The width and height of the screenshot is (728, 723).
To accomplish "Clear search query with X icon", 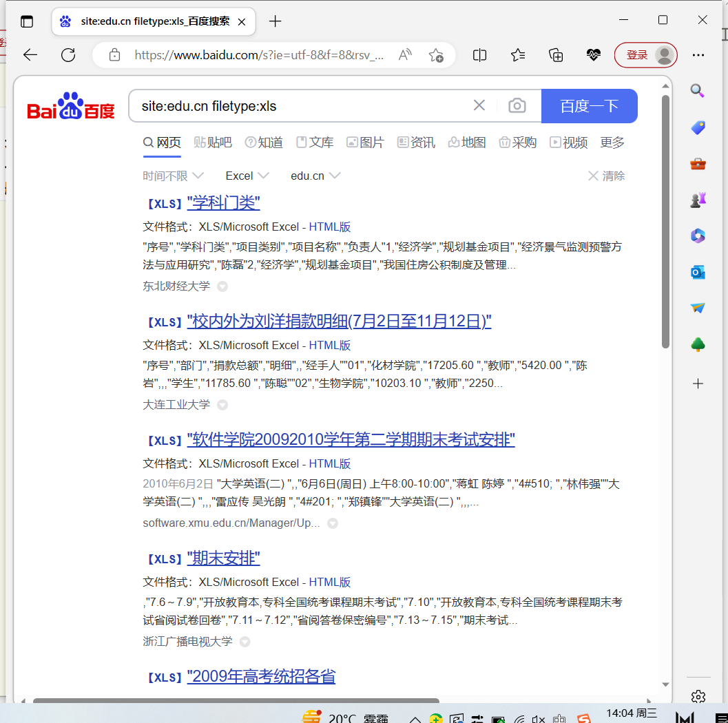I will coord(479,105).
